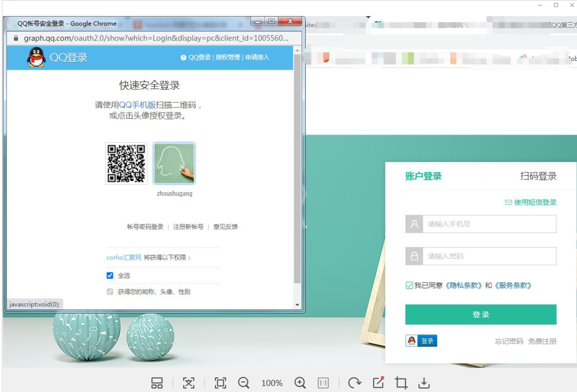This screenshot has height=392, width=577.
Task: Click the 快速安全登录 heading
Action: pos(150,85)
